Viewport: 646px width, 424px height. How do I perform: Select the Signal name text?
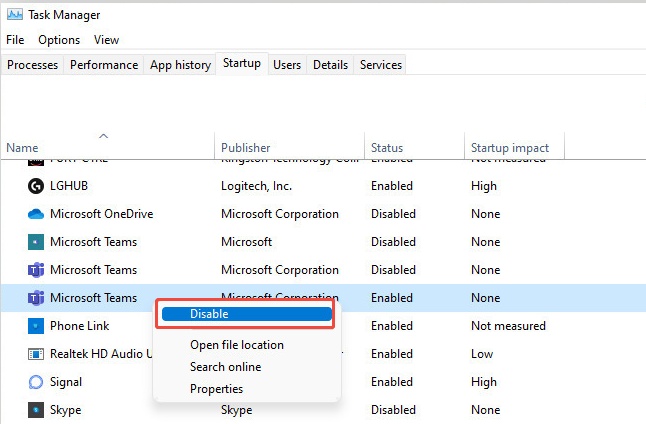pyautogui.click(x=66, y=382)
